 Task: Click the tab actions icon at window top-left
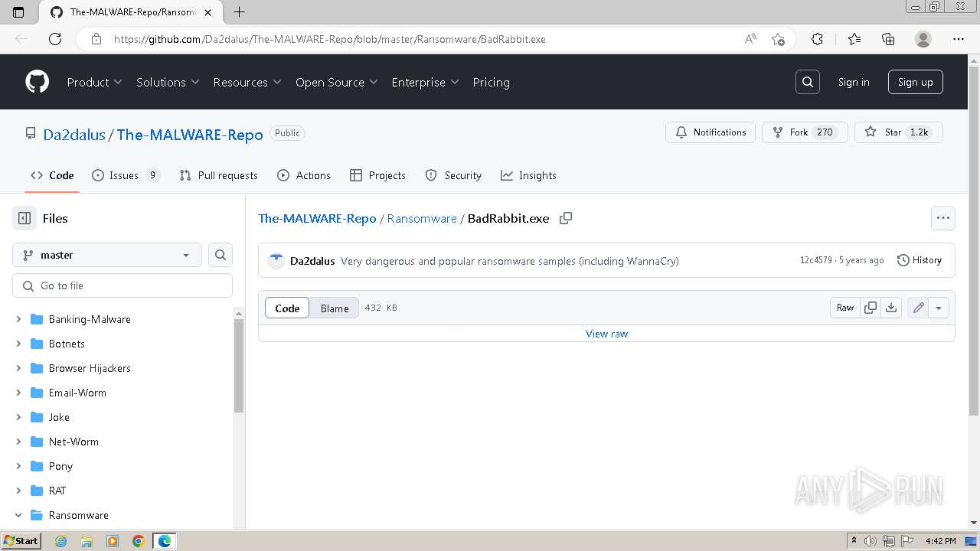[x=19, y=12]
